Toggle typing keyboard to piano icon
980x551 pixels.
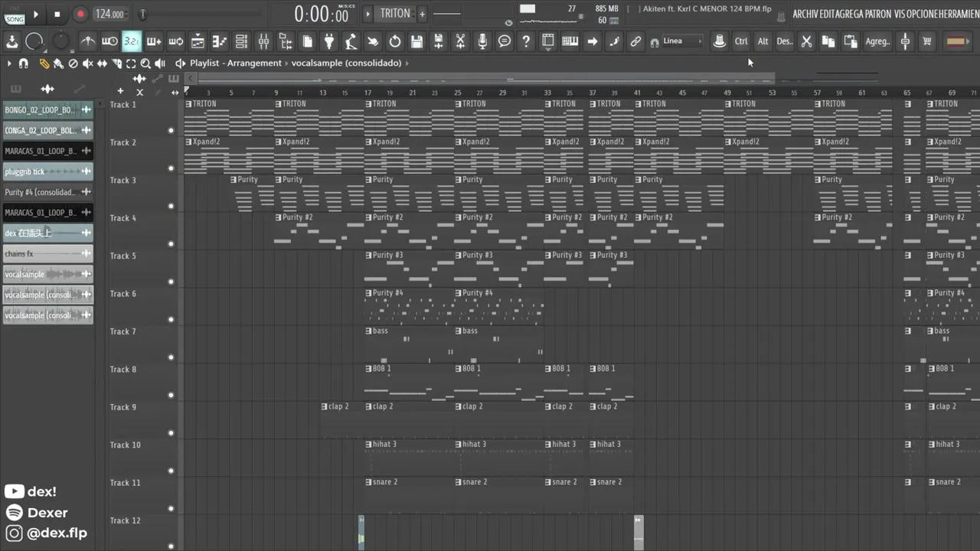[x=570, y=41]
